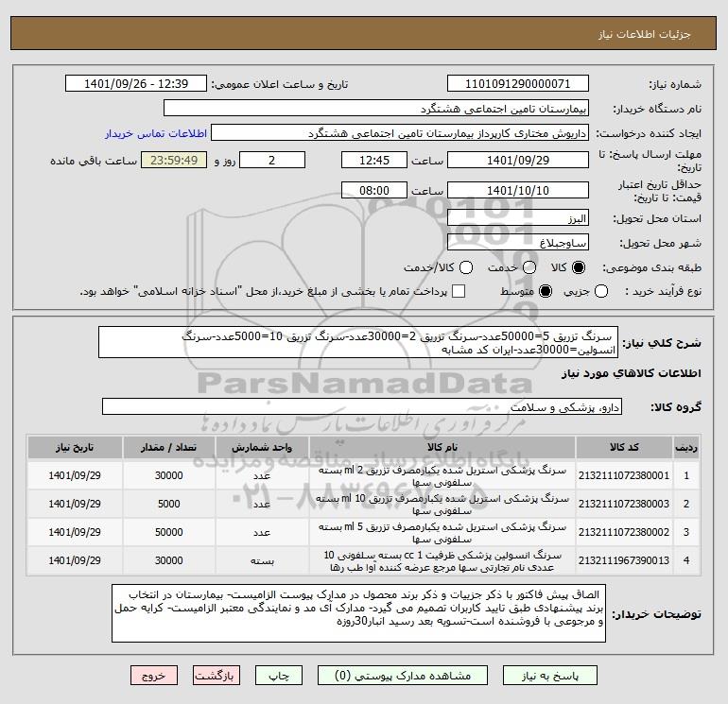728x704 pixels.
Task: Click product code 2132111072380003
Action: tap(624, 504)
